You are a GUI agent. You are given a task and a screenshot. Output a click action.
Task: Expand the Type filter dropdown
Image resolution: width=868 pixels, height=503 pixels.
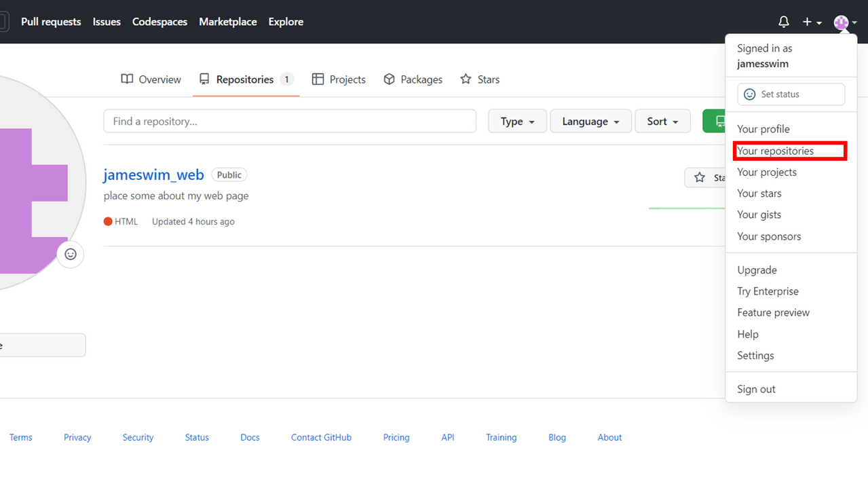pyautogui.click(x=517, y=122)
